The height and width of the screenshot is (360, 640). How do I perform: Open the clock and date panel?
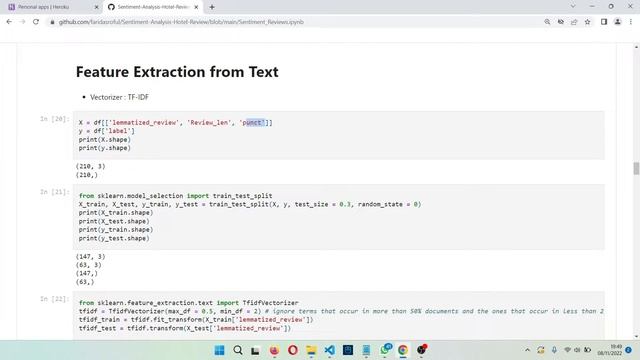[610, 350]
